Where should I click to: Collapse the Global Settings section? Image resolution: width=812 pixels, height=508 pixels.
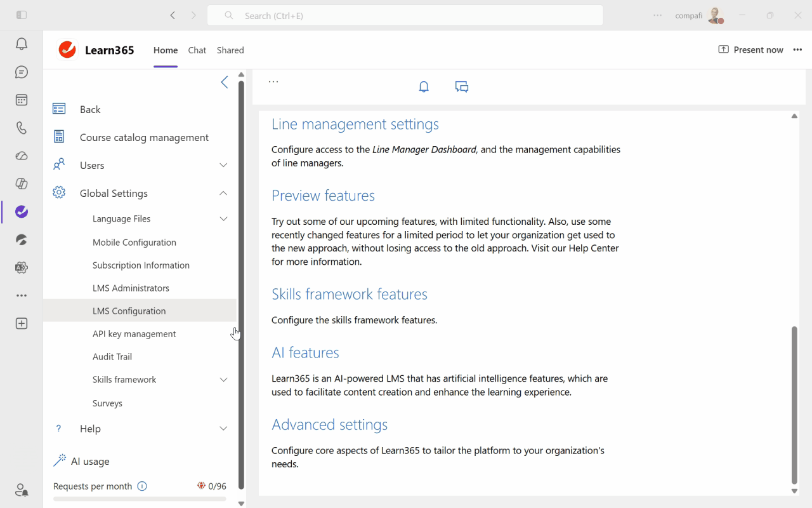tap(223, 193)
